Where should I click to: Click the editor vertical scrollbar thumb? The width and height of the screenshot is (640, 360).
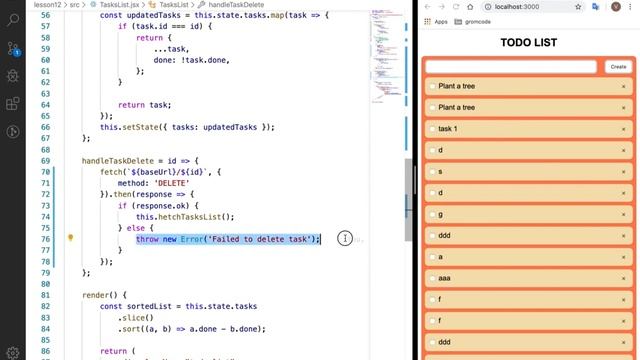[408, 200]
